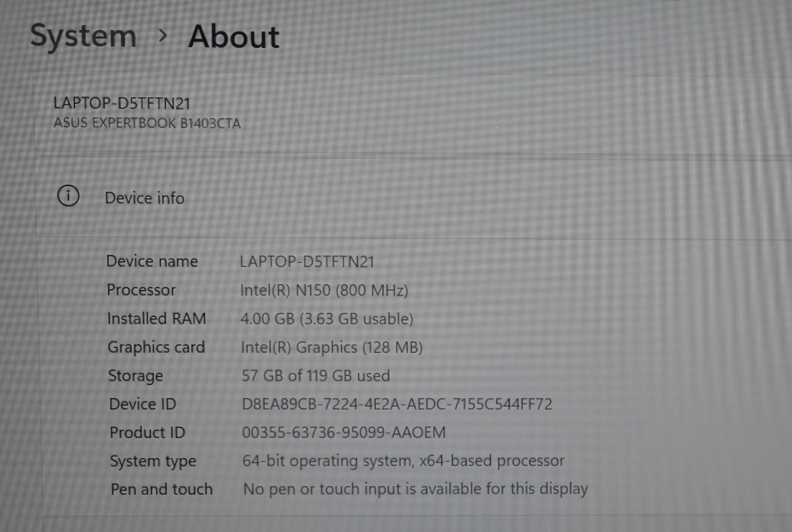792x532 pixels.
Task: Select 64-bit operating system value text
Action: pyautogui.click(x=403, y=461)
